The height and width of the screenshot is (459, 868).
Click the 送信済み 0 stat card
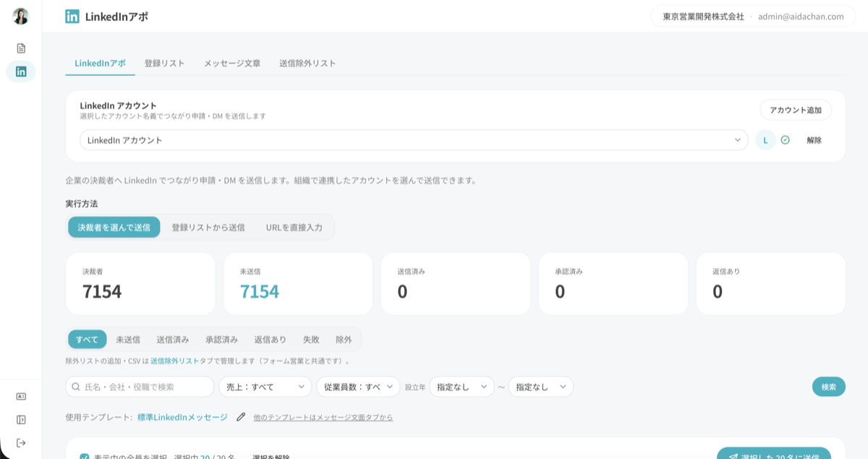click(x=456, y=283)
